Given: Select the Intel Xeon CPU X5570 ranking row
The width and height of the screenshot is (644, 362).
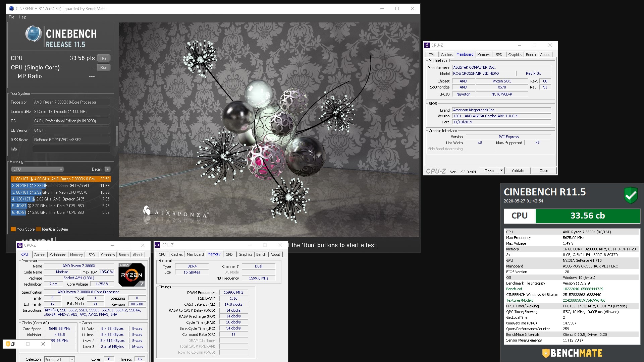Looking at the screenshot, I should click(61, 192).
